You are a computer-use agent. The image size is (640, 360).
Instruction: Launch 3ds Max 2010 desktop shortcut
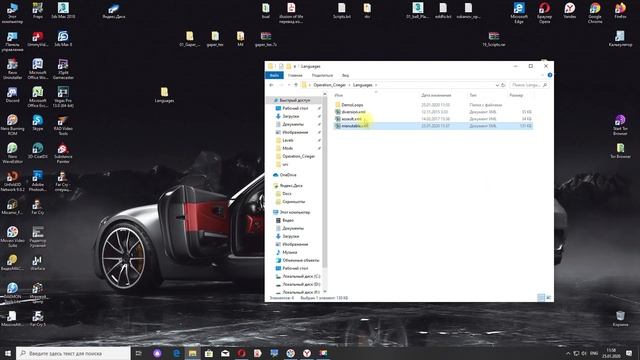pyautogui.click(x=63, y=10)
